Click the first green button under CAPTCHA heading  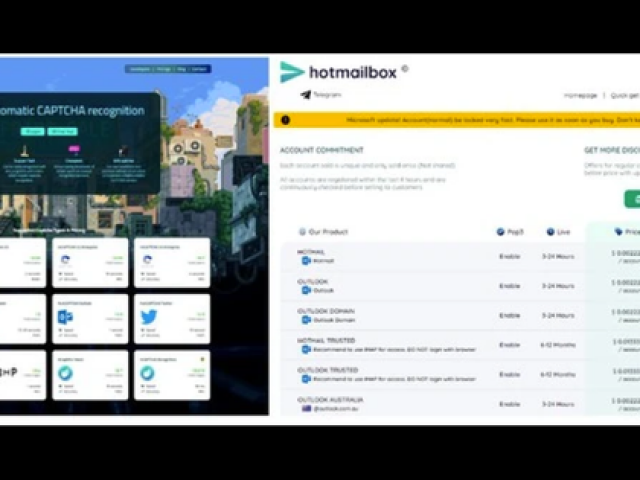[x=30, y=131]
